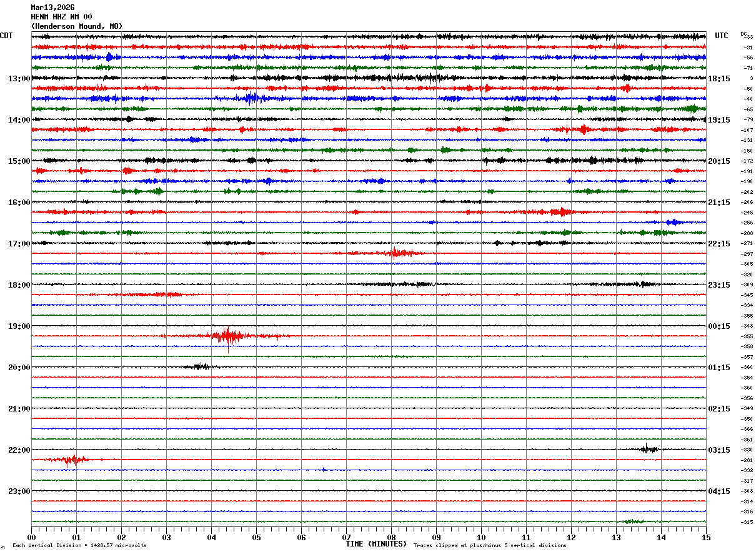This screenshot has height=554, width=756.
Task: Select the '20:00' CDT hour label
Action: [x=19, y=368]
